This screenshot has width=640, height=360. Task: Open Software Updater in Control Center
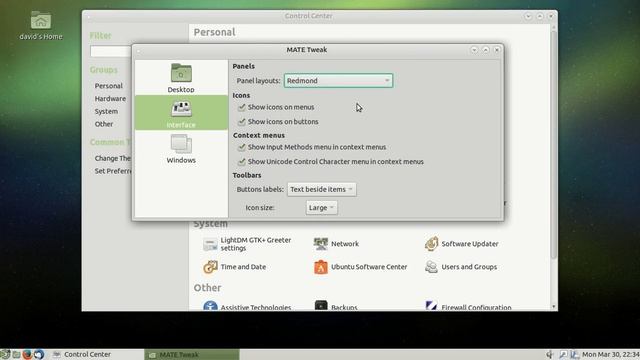coord(461,244)
